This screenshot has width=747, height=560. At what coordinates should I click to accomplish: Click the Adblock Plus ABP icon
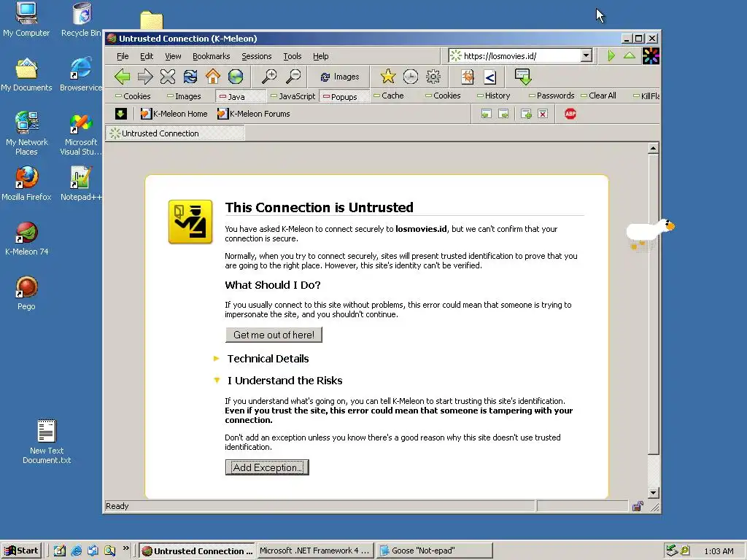(570, 114)
